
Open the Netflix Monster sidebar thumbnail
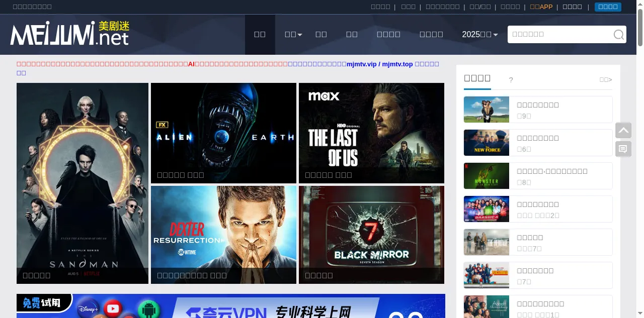pyautogui.click(x=487, y=176)
